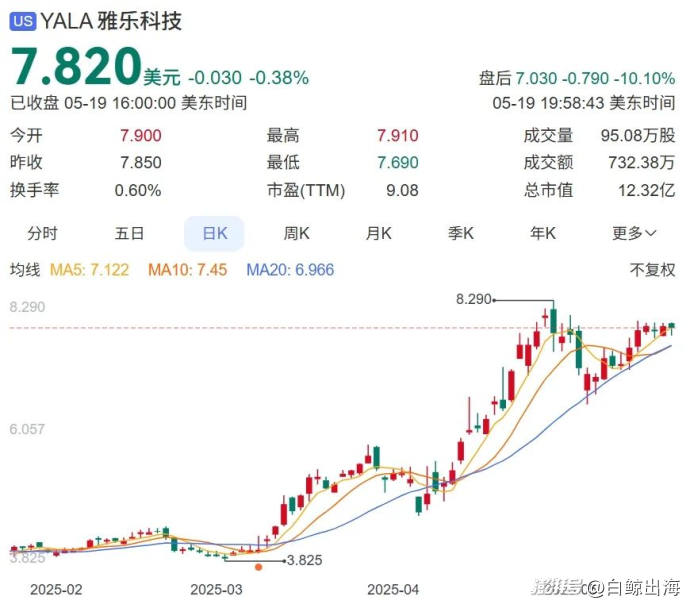Click the 盘后 7.030 after-hours quote
690x608 pixels.
coord(577,78)
